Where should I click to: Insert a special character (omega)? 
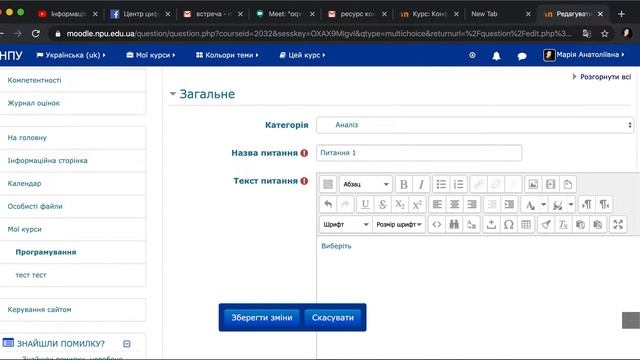tap(509, 224)
